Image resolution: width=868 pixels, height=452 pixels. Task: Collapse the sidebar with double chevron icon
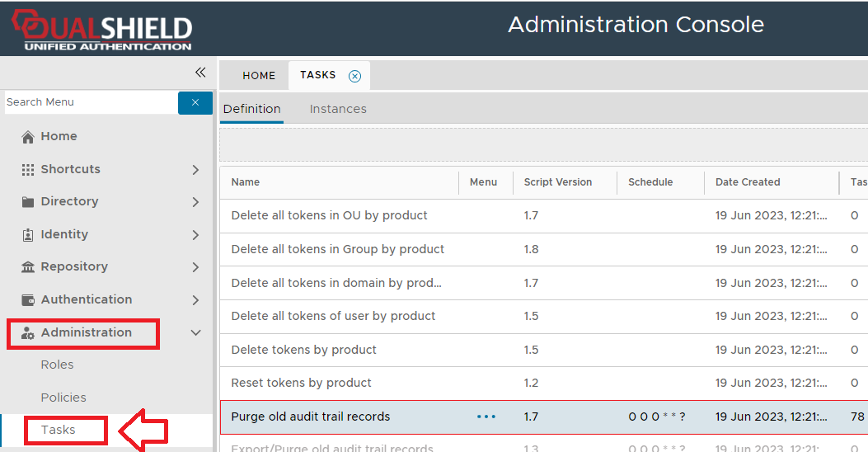click(x=199, y=73)
